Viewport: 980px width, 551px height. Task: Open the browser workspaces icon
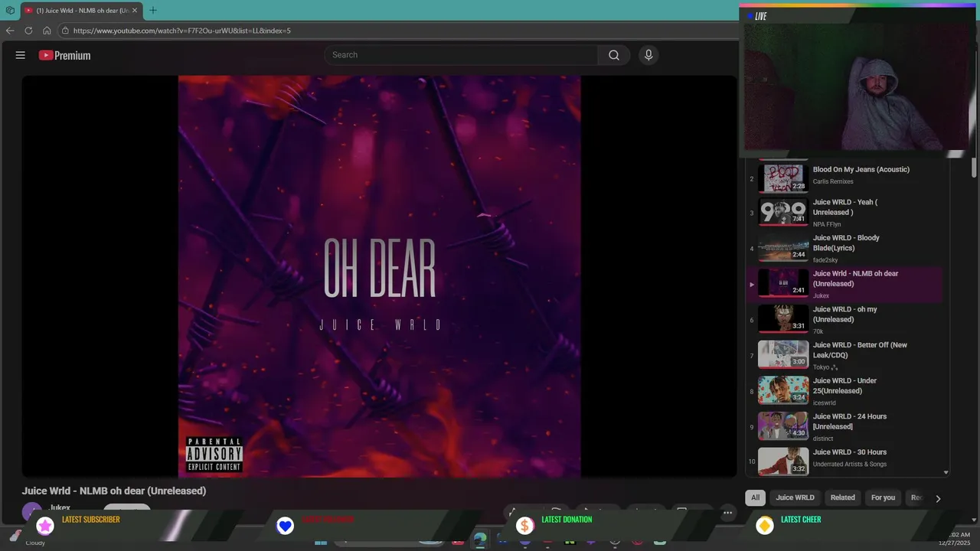tap(10, 11)
